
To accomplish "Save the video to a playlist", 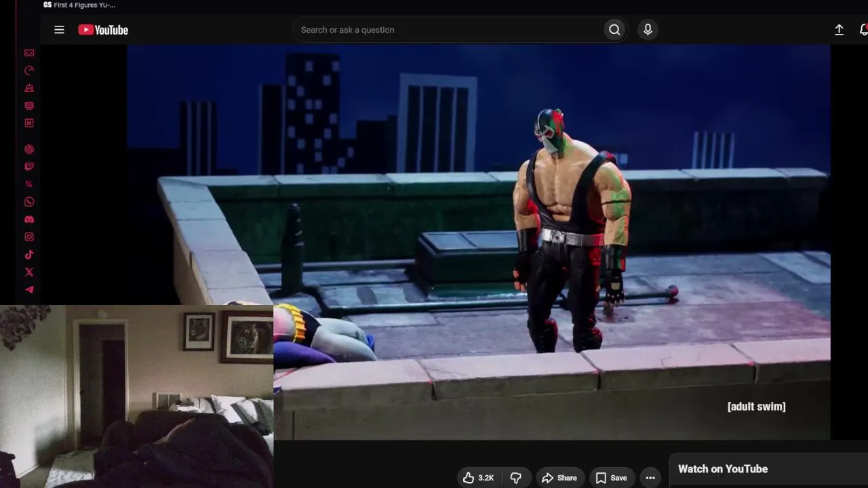I will click(612, 478).
